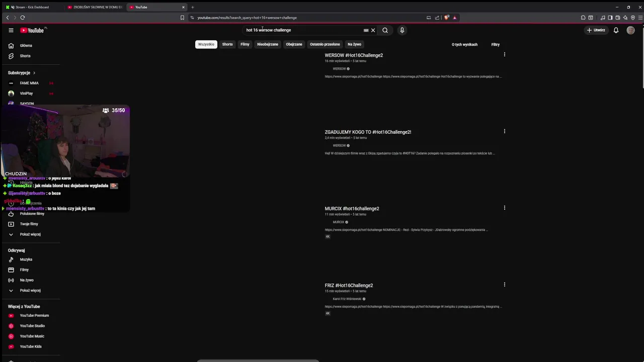This screenshot has height=362, width=644.
Task: Expand Pokaż więcej below Twoje filmy
Action: (x=30, y=234)
